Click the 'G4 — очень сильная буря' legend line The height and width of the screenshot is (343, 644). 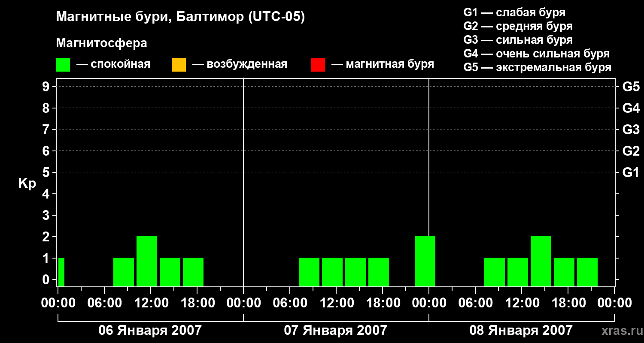tap(537, 53)
